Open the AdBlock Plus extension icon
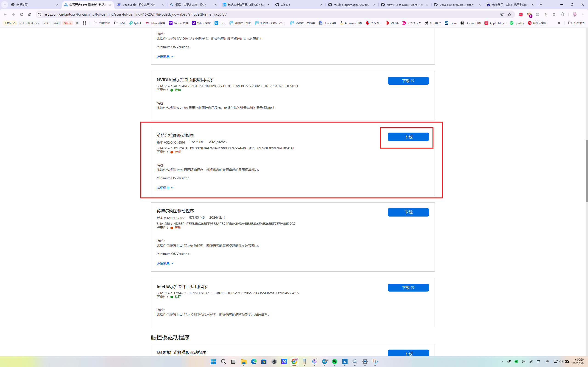 tap(521, 14)
